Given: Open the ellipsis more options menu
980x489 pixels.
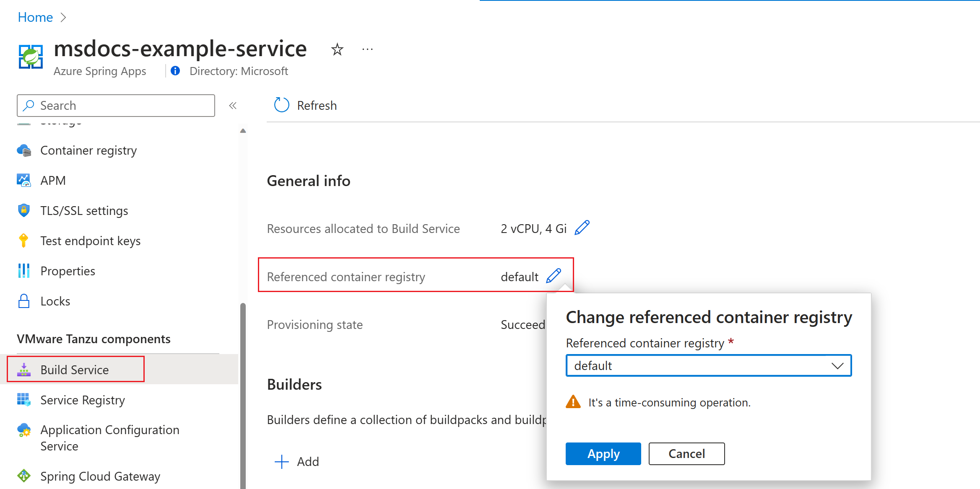Looking at the screenshot, I should pos(367,49).
